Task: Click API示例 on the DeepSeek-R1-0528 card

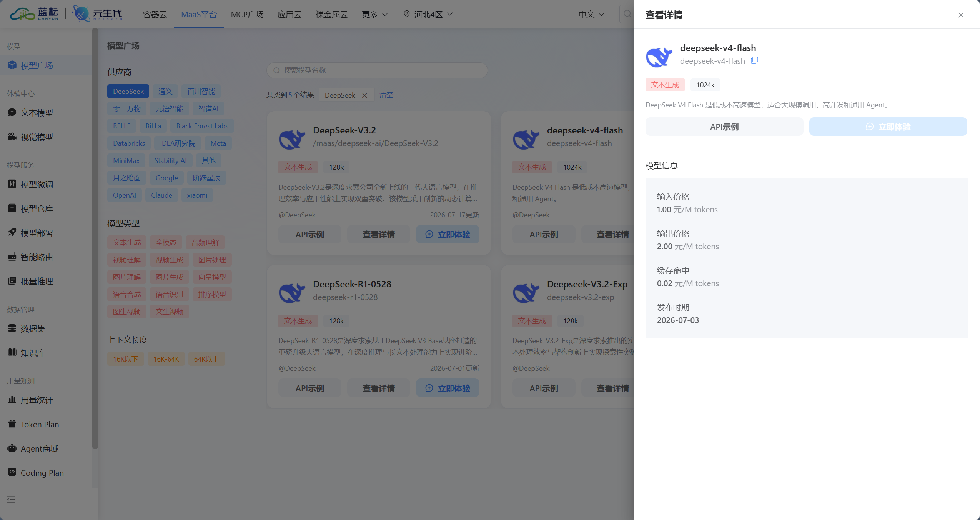Action: pos(309,388)
